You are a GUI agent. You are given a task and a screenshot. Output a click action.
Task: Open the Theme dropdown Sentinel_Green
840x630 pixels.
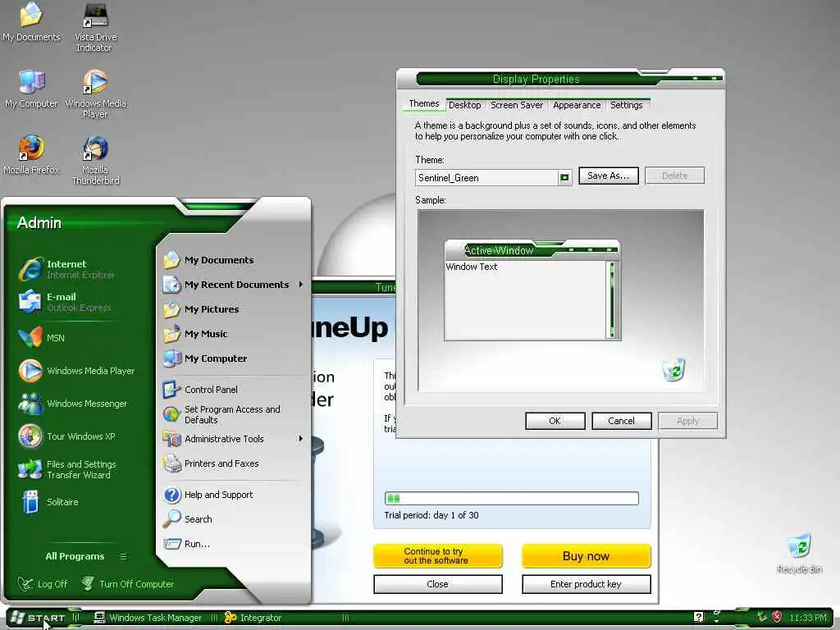point(564,177)
